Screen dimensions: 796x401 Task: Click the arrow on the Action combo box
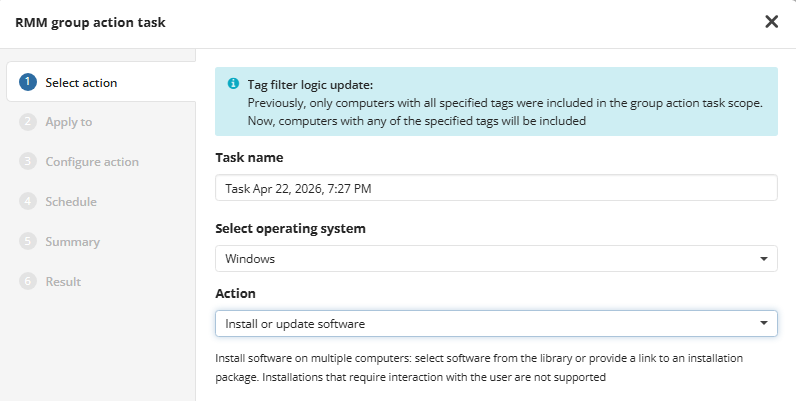click(x=764, y=323)
